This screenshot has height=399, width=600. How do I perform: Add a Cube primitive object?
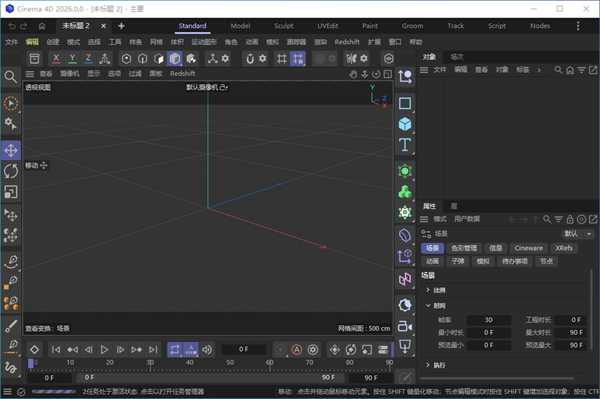pyautogui.click(x=405, y=124)
